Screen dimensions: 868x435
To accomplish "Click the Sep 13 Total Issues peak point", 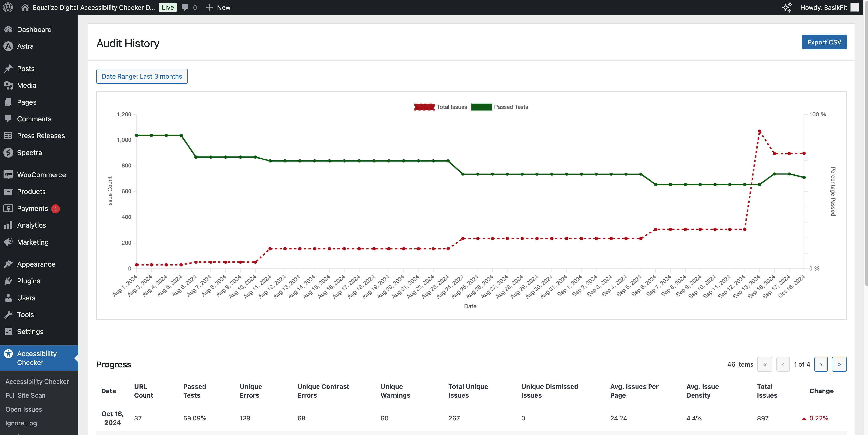I will tap(759, 131).
